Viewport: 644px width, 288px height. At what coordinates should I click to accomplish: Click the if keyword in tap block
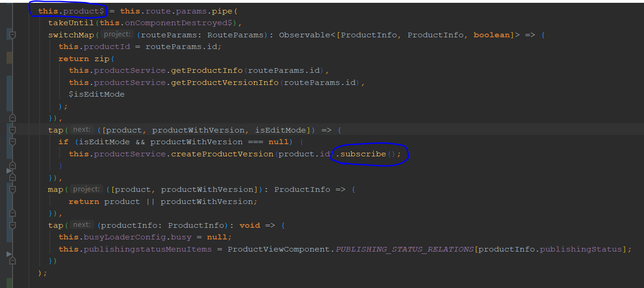pyautogui.click(x=63, y=142)
